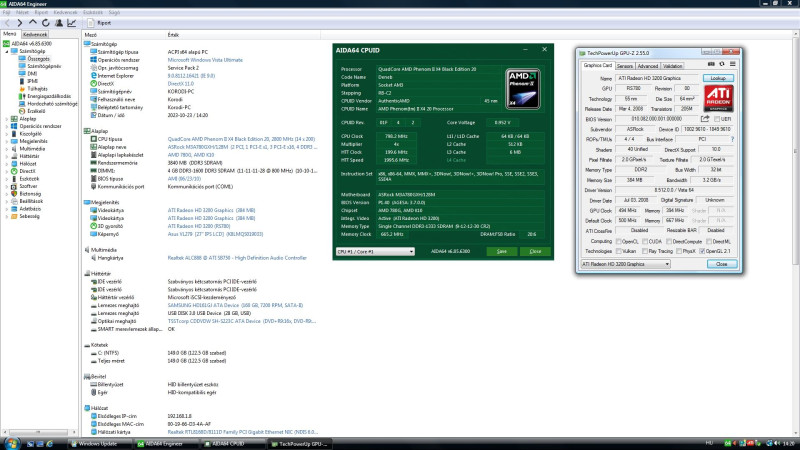The image size is (800, 450).
Task: Go forward with AIDA64 forward arrow
Action: (20, 23)
